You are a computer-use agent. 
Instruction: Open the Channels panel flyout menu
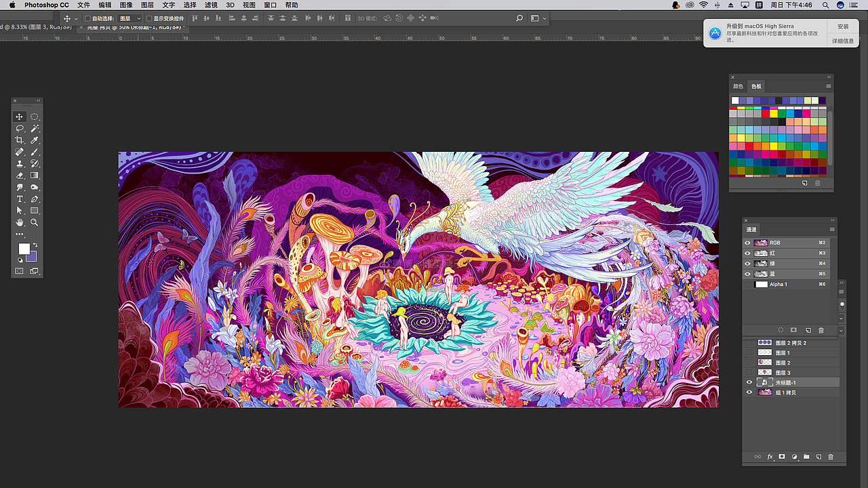(832, 229)
